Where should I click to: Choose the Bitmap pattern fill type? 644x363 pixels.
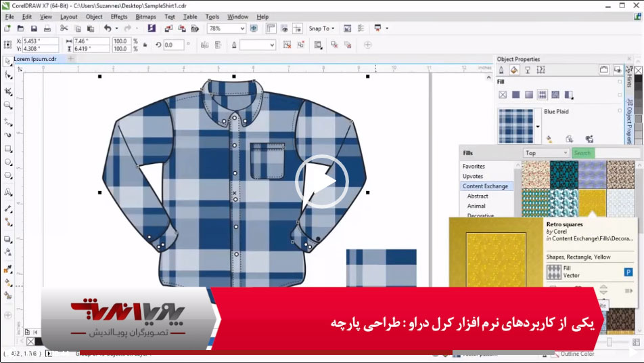pos(555,95)
